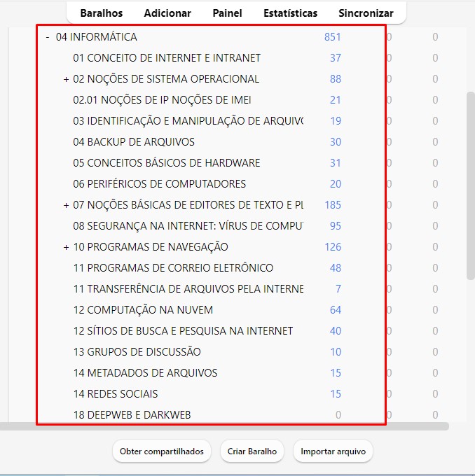This screenshot has height=476, width=475.
Task: Open 14 METADADOS DE ARQUIVOS deck
Action: [x=145, y=372]
